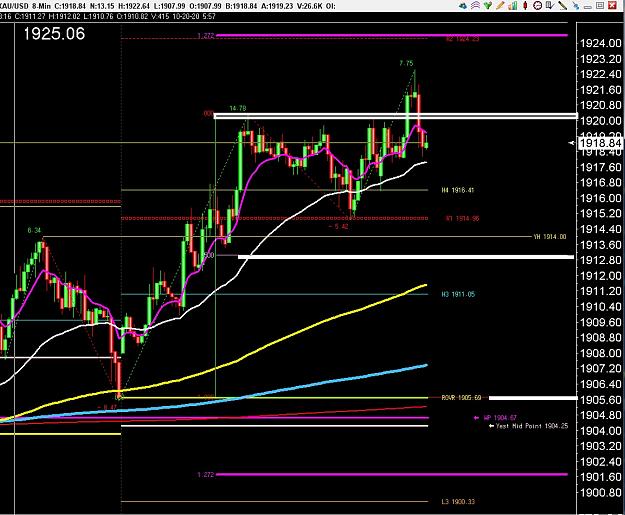Click the V:26.6K volume value in header
The height and width of the screenshot is (515, 625).
311,6
